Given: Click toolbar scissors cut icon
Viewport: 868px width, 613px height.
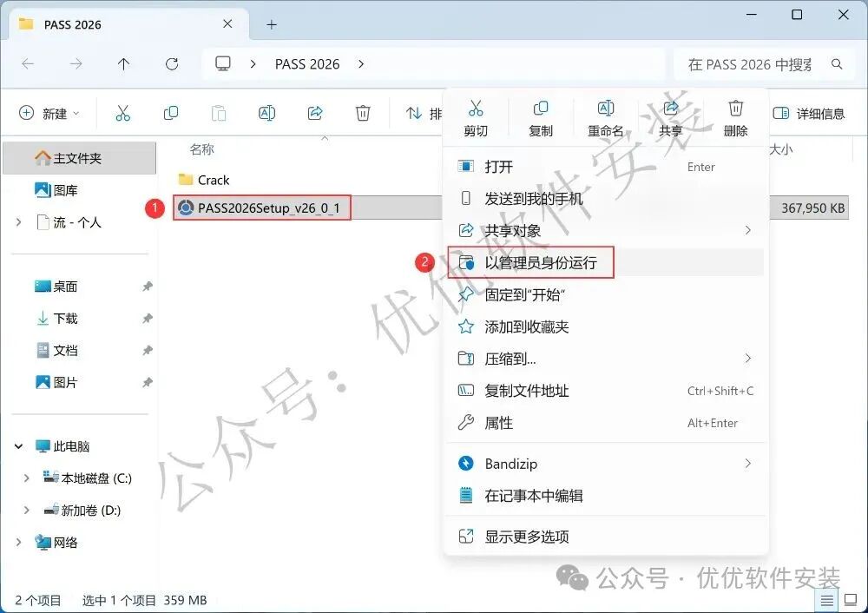Looking at the screenshot, I should [123, 113].
